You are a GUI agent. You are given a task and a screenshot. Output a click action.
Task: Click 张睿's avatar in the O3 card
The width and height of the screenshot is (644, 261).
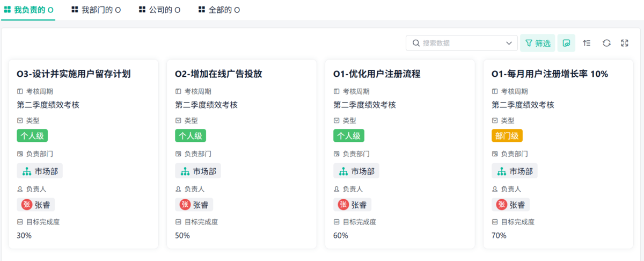pos(27,205)
